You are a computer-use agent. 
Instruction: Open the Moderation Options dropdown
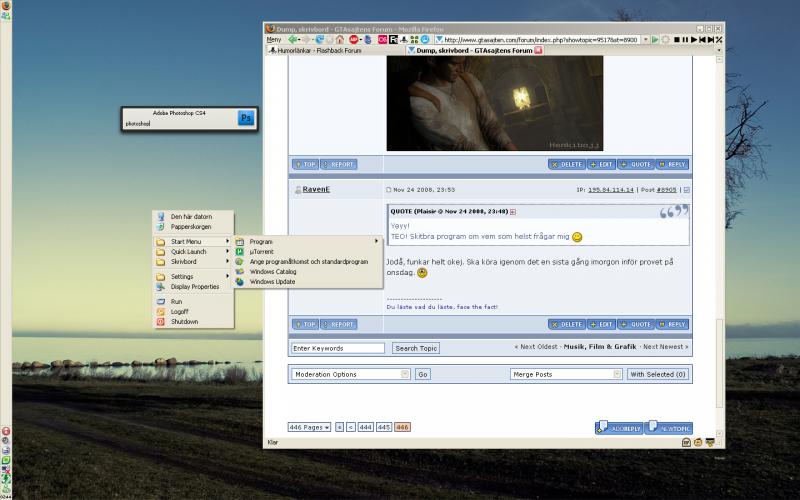point(350,374)
